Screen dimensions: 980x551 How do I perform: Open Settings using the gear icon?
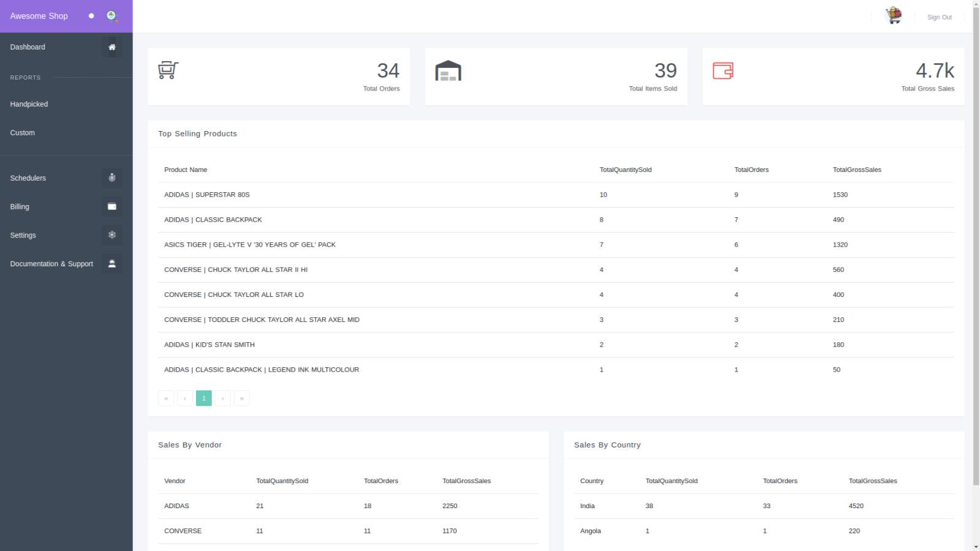[111, 234]
